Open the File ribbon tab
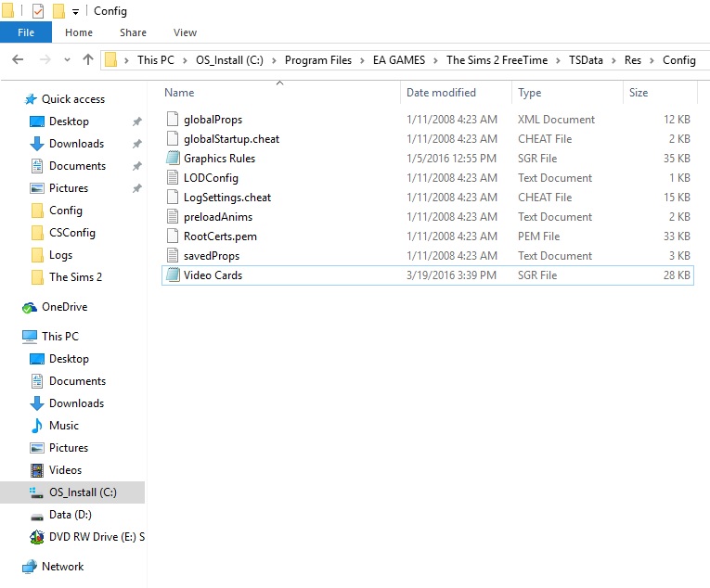The width and height of the screenshot is (710, 588). (26, 32)
